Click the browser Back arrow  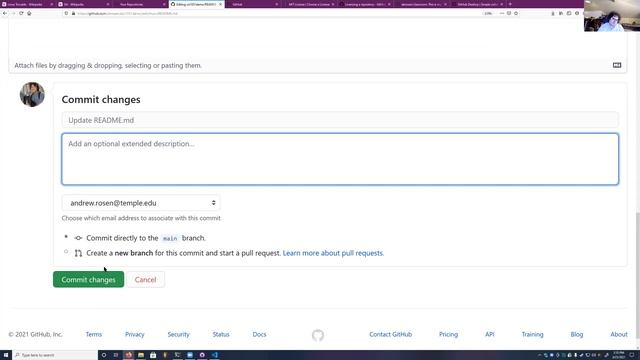tap(5, 13)
